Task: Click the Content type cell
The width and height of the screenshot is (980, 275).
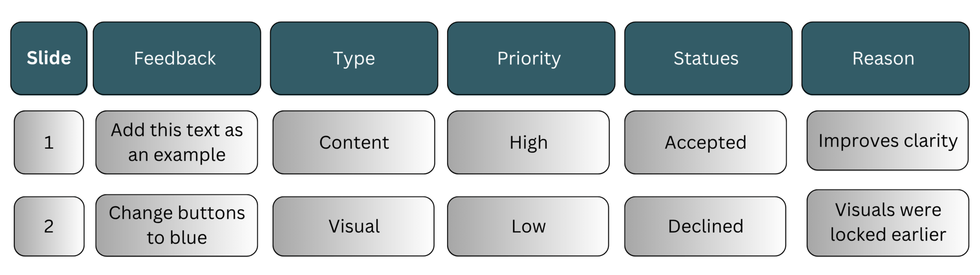Action: click(354, 142)
